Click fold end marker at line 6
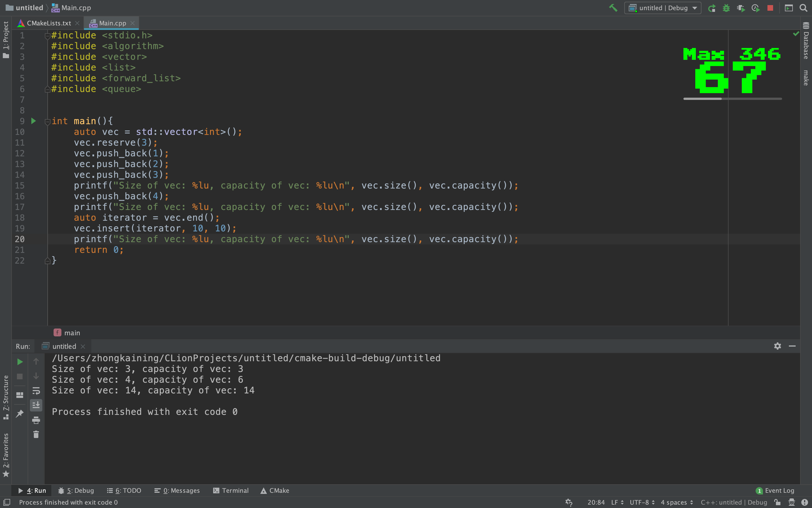This screenshot has height=508, width=812. tap(47, 89)
